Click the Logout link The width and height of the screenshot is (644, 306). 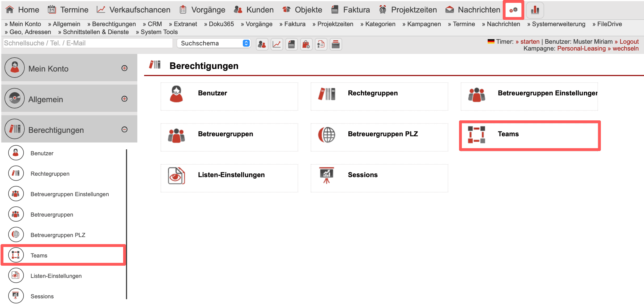pos(629,42)
